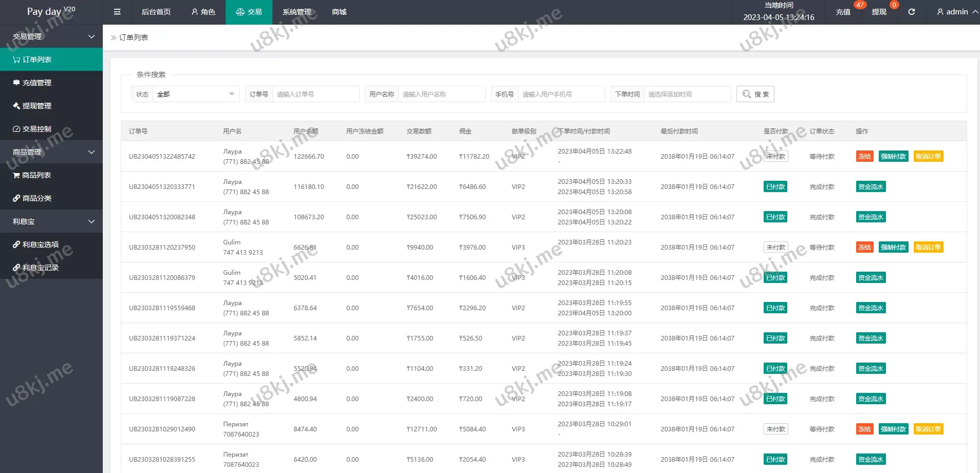Go to 交易控制 sidebar item
The height and width of the screenshot is (473, 980).
tap(36, 129)
